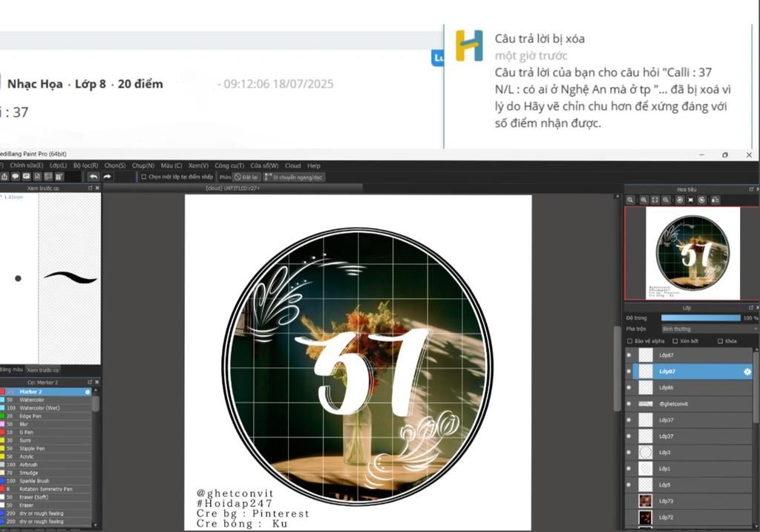Open settings gear on selected Lớp87 layer
Screen dimensions: 760x532
click(747, 372)
